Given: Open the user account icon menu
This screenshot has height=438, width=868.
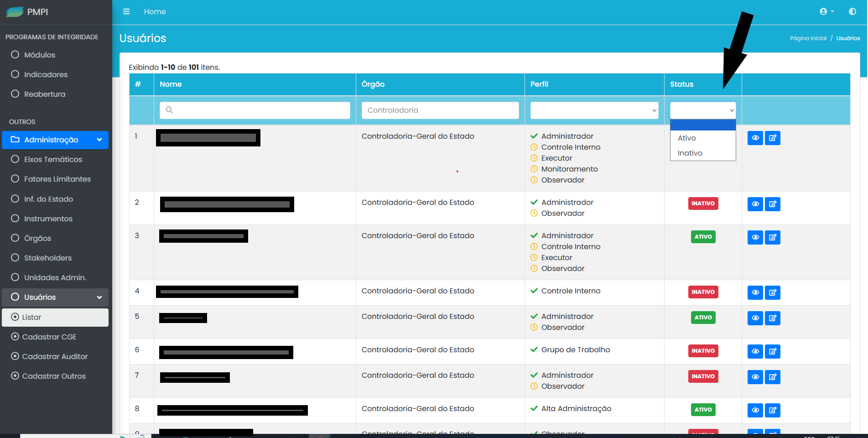Looking at the screenshot, I should coord(826,11).
